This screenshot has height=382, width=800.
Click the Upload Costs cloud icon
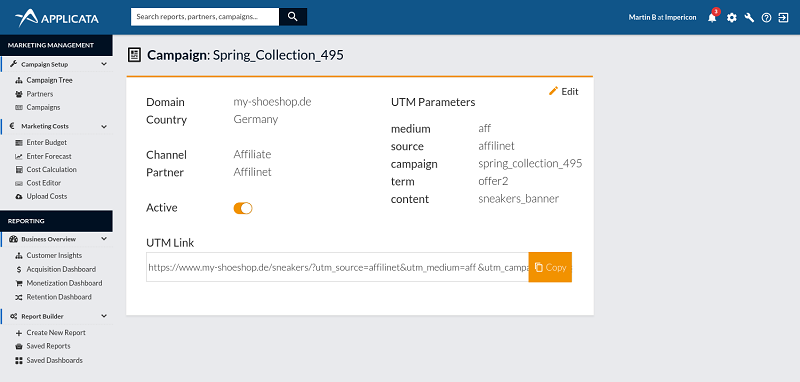pos(19,196)
